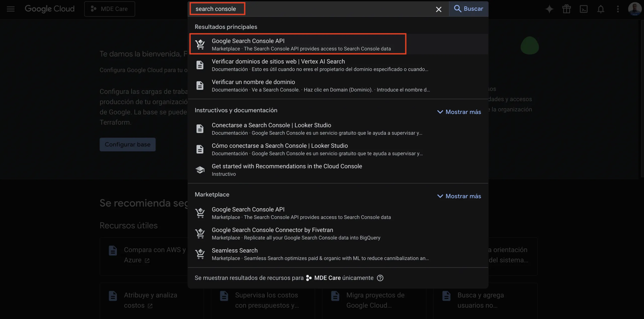Open the three-dot settings menu
This screenshot has height=319, width=644.
click(x=618, y=9)
